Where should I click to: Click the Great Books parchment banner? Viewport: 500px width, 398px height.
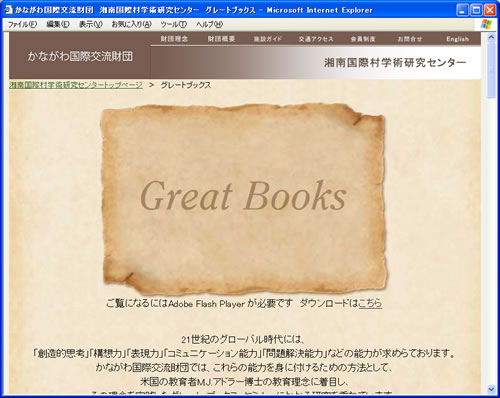tap(244, 199)
